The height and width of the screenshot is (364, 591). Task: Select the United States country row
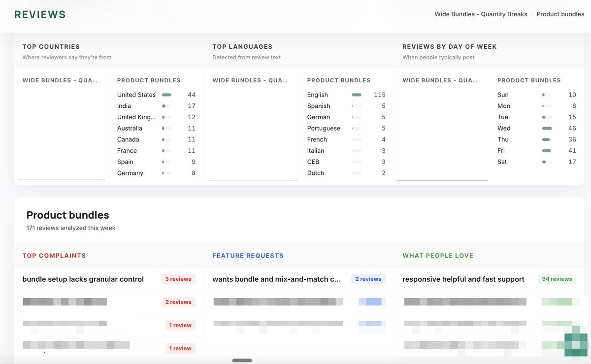(156, 95)
